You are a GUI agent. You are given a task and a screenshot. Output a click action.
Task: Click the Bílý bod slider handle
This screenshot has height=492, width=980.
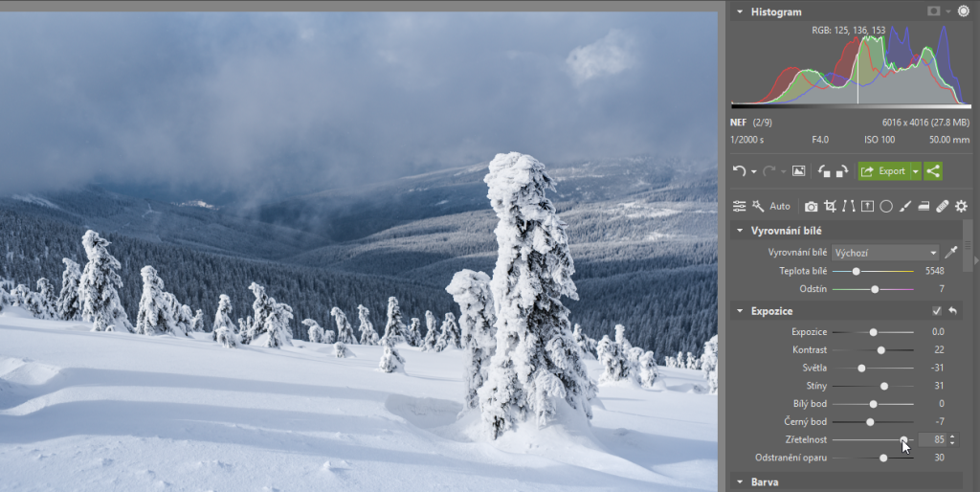pos(873,404)
